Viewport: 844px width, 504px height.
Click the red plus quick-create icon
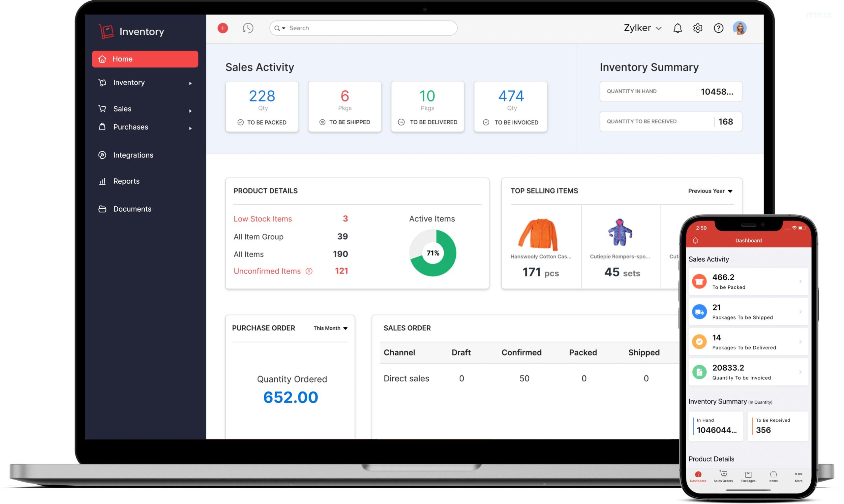(223, 28)
